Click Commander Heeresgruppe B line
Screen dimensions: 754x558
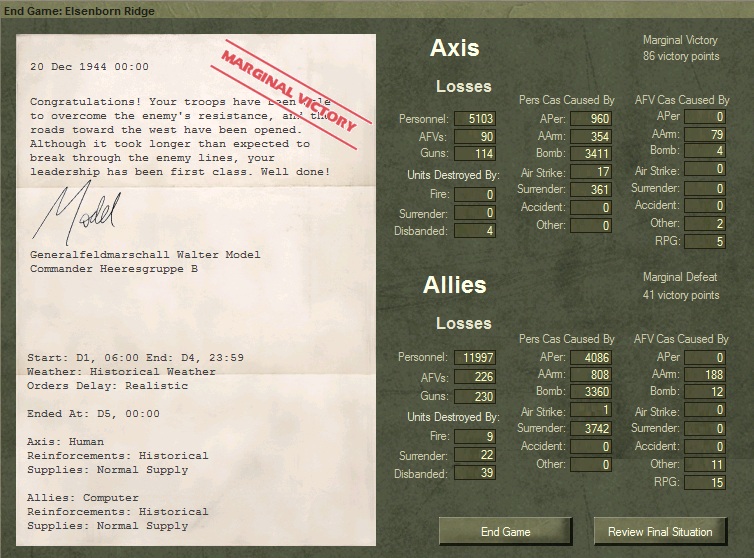(114, 268)
